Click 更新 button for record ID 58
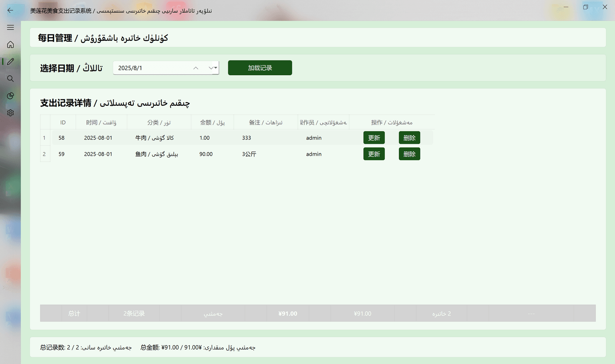This screenshot has width=615, height=364. tap(374, 138)
